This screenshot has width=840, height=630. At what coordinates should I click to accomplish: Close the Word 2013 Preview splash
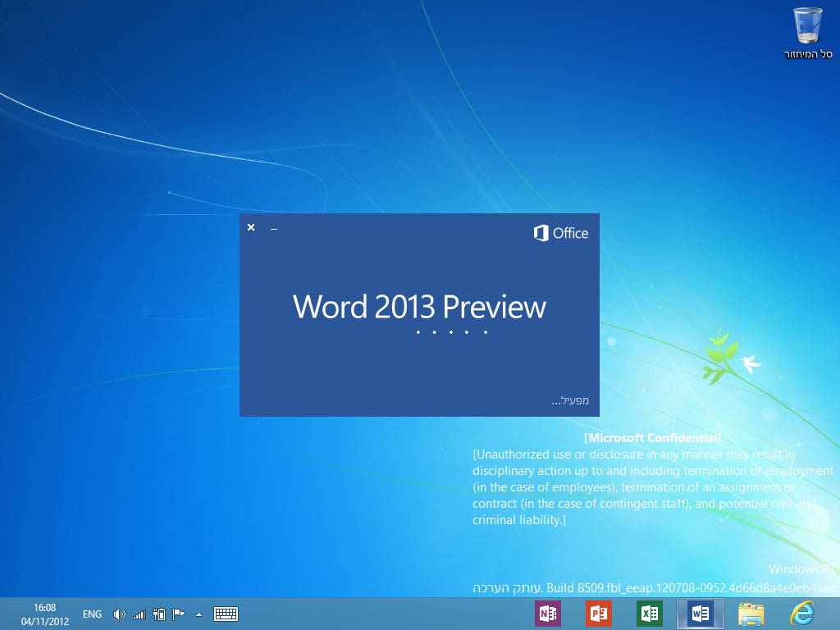coord(251,227)
